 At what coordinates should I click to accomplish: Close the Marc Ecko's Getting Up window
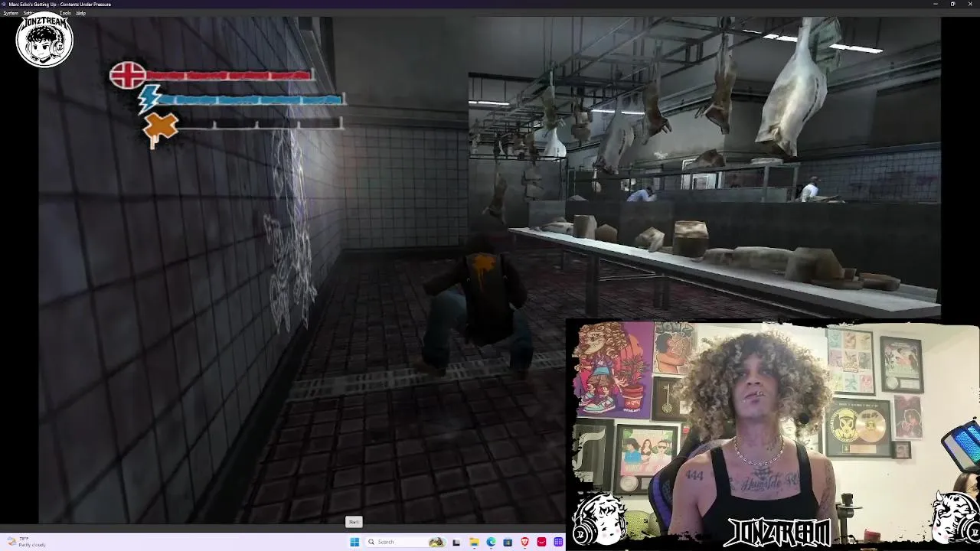[x=970, y=4]
